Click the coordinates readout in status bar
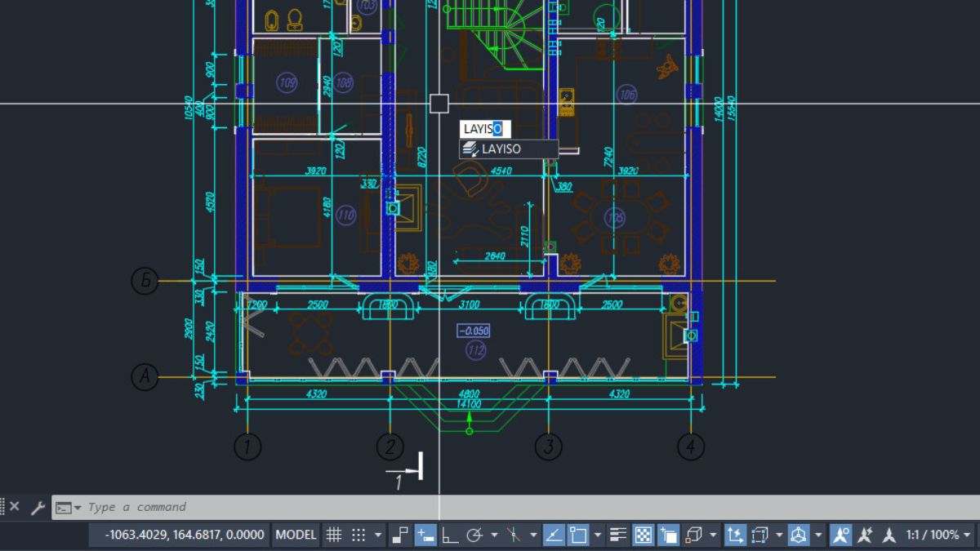980x551 pixels. (179, 535)
